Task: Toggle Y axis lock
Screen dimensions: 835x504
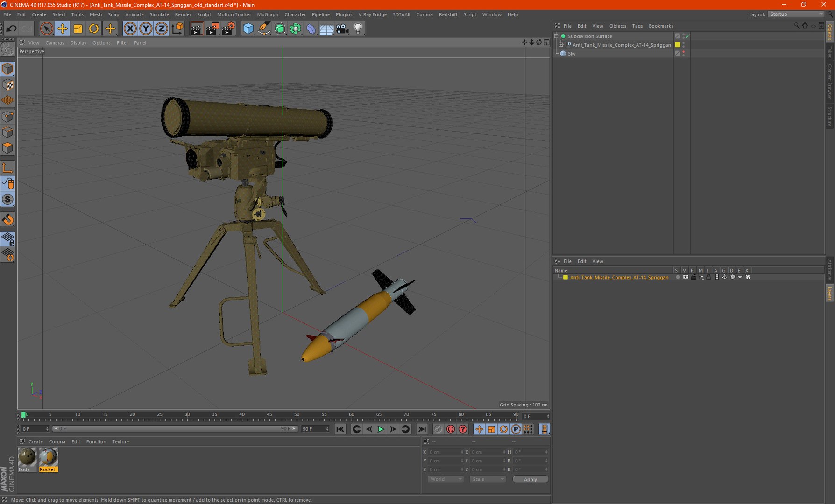Action: click(x=146, y=28)
